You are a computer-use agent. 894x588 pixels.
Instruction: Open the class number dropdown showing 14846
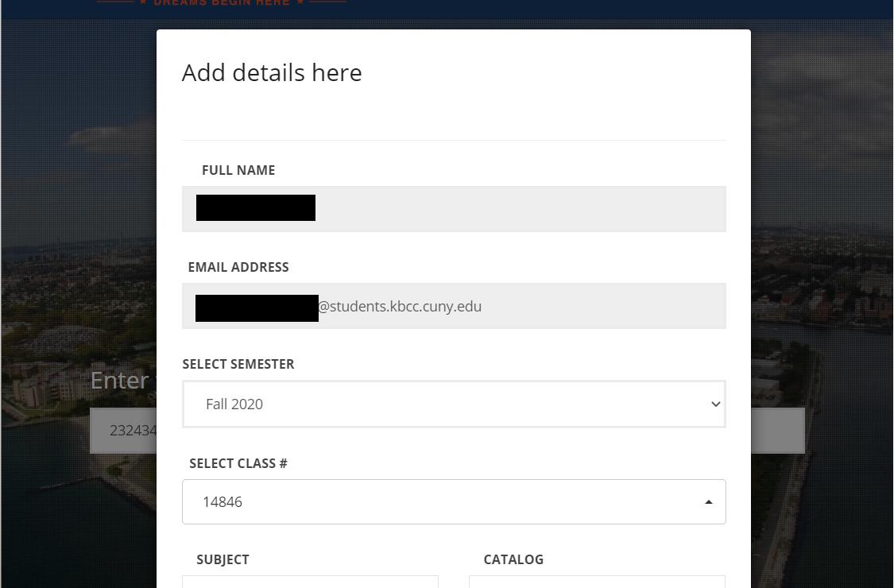tap(453, 501)
